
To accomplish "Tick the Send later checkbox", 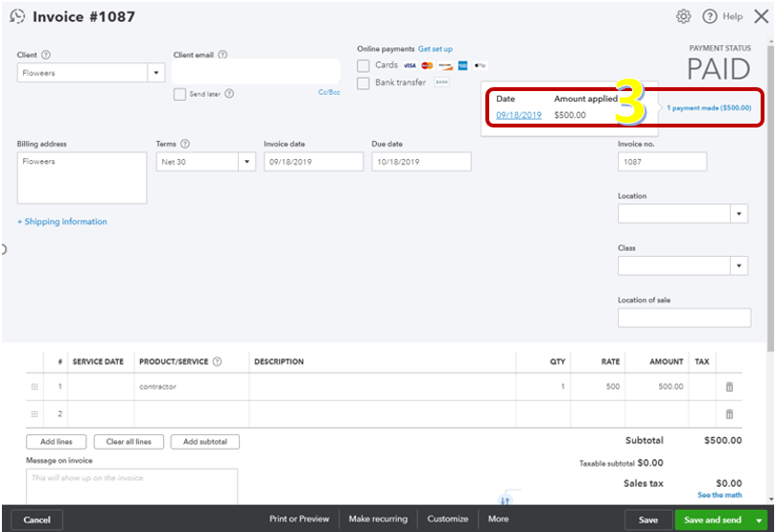I will [x=179, y=94].
